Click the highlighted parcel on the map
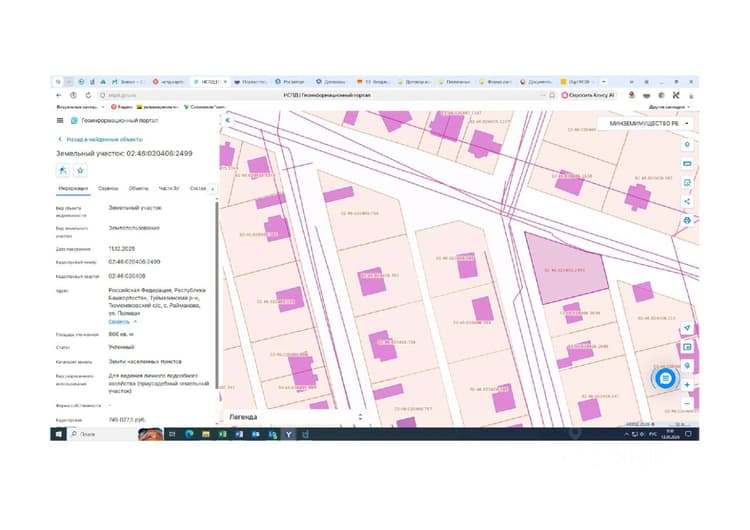Screen dimensions: 750x530 565,268
